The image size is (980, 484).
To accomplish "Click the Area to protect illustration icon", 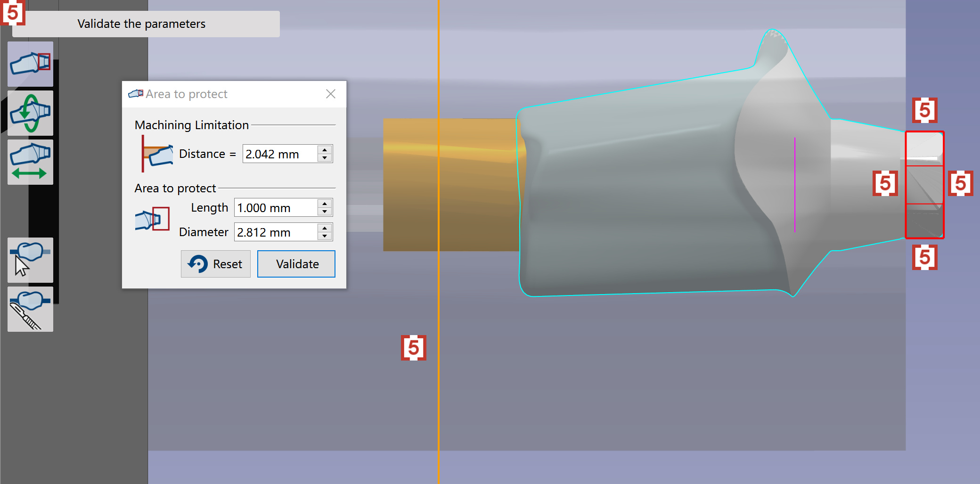I will (x=152, y=219).
